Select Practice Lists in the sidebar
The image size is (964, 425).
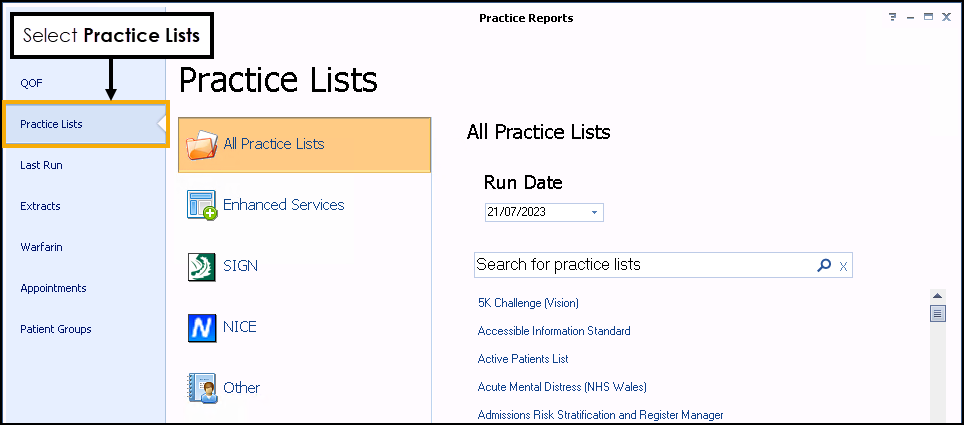tap(52, 124)
